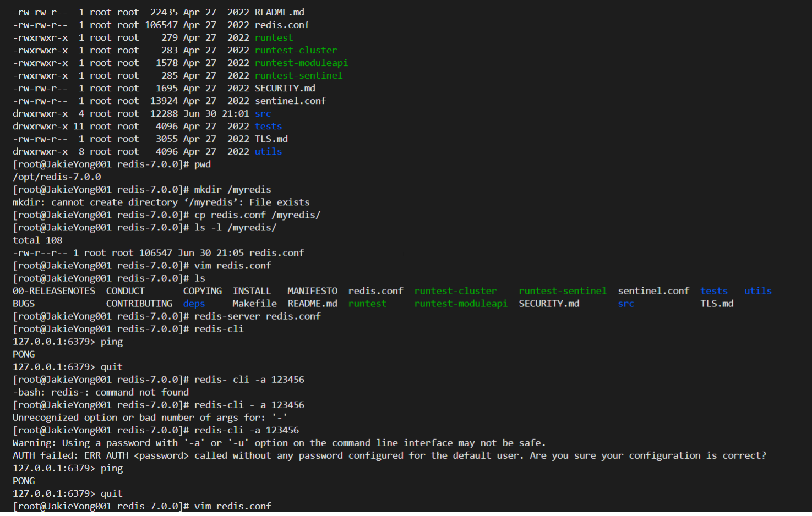This screenshot has width=812, height=516.
Task: Select the sentinel.conf line with size 13924
Action: (x=170, y=101)
